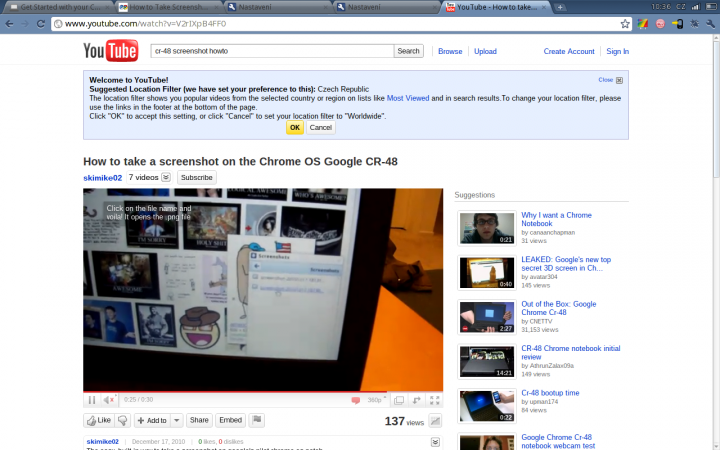Seek in the red video progress bar
The height and width of the screenshot is (450, 720).
click(x=263, y=392)
